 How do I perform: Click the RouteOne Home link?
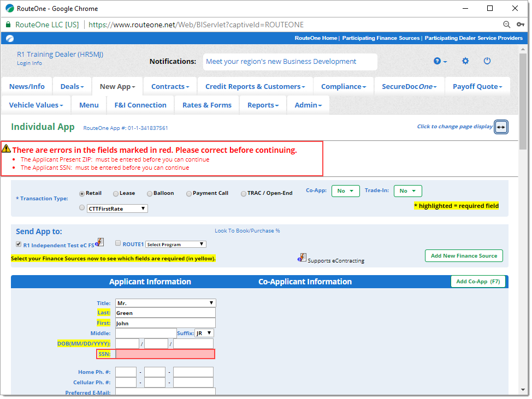coord(316,38)
